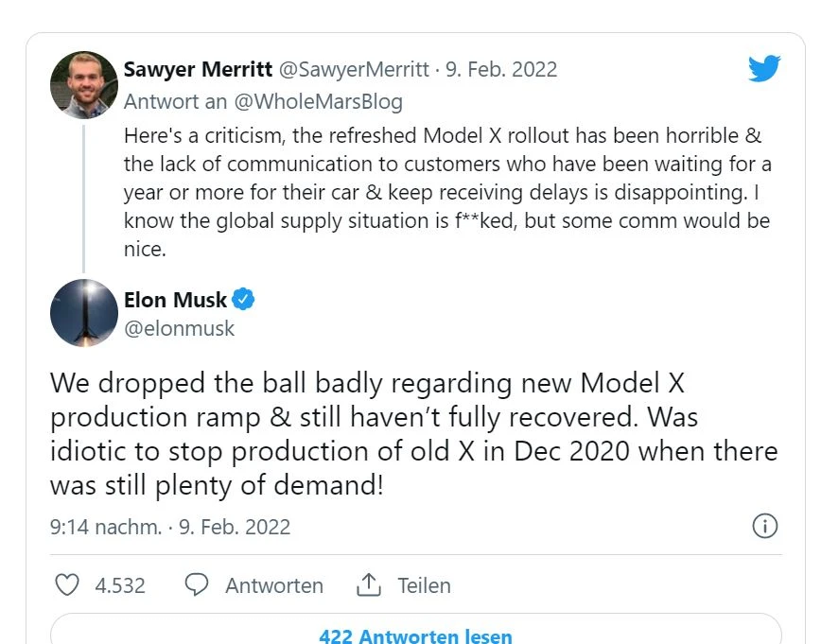
Task: Click the share upload icon
Action: pos(368,585)
